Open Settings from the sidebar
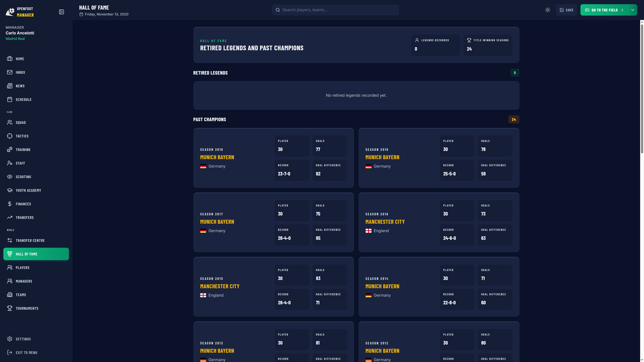This screenshot has height=362, width=644. tap(36, 339)
